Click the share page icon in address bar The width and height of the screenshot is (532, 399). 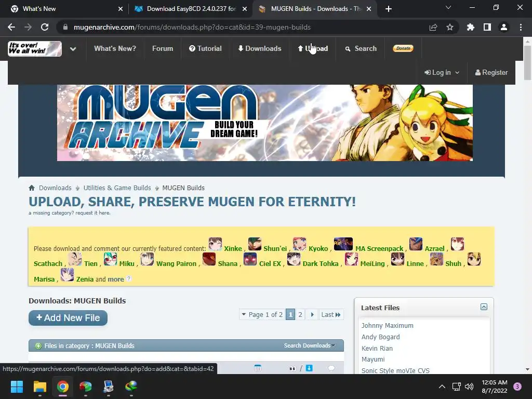(433, 27)
